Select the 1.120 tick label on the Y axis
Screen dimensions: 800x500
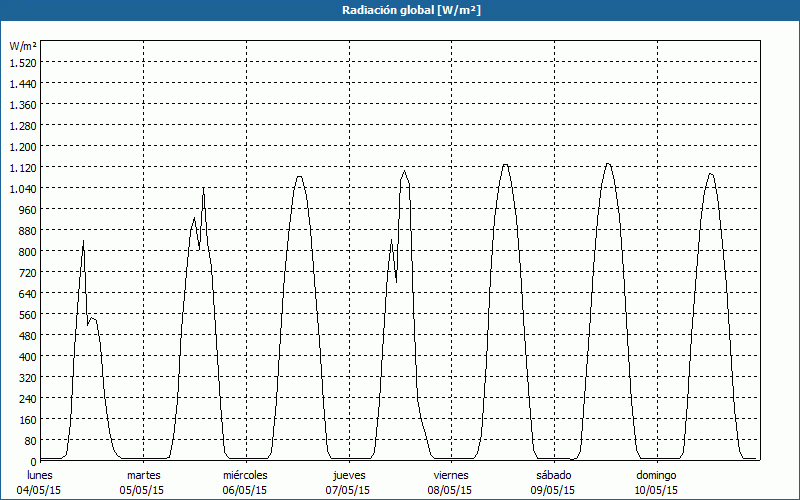point(22,168)
